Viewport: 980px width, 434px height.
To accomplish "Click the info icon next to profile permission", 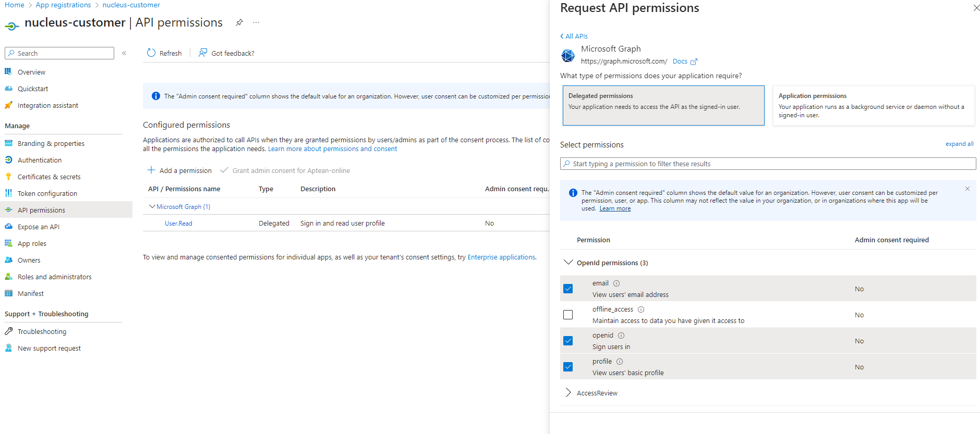I will click(x=620, y=362).
